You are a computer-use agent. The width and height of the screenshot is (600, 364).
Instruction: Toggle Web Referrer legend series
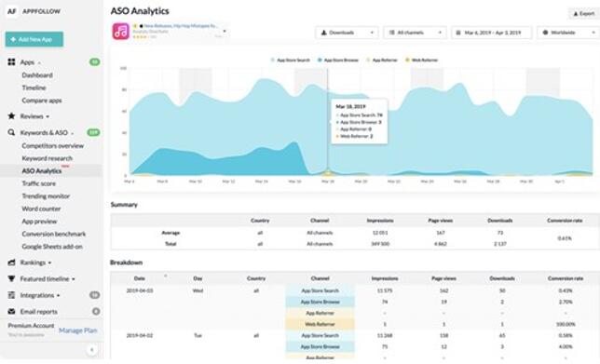coord(422,60)
